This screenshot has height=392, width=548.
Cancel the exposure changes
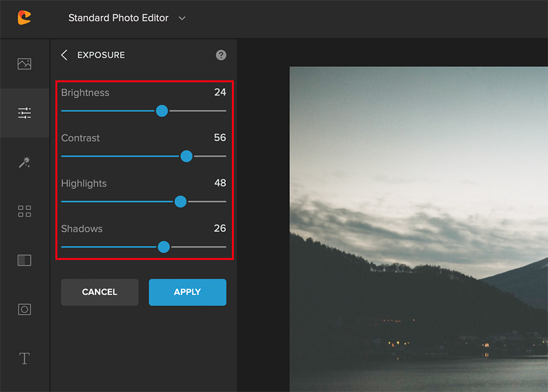click(99, 292)
